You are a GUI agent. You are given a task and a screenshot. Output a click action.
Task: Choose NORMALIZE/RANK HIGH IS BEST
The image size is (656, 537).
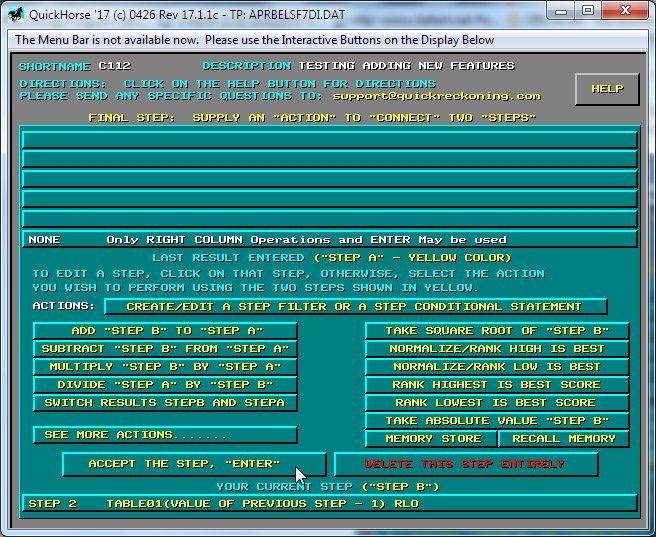click(497, 349)
